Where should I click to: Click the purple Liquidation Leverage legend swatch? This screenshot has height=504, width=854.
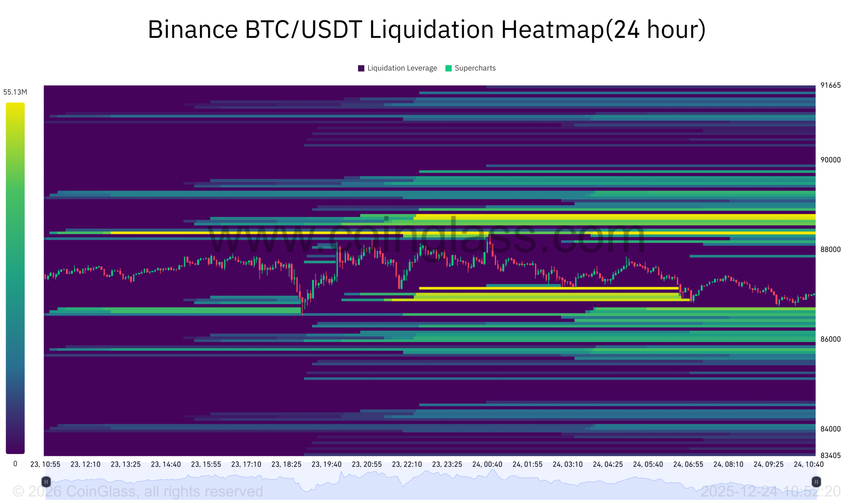click(361, 68)
